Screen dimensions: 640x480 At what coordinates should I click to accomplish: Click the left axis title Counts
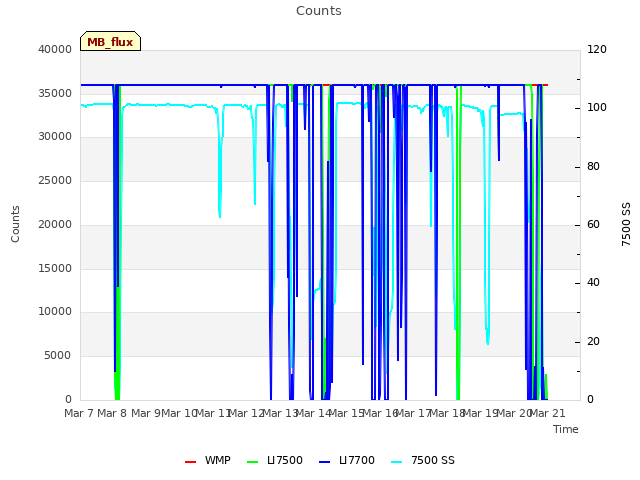[16, 224]
